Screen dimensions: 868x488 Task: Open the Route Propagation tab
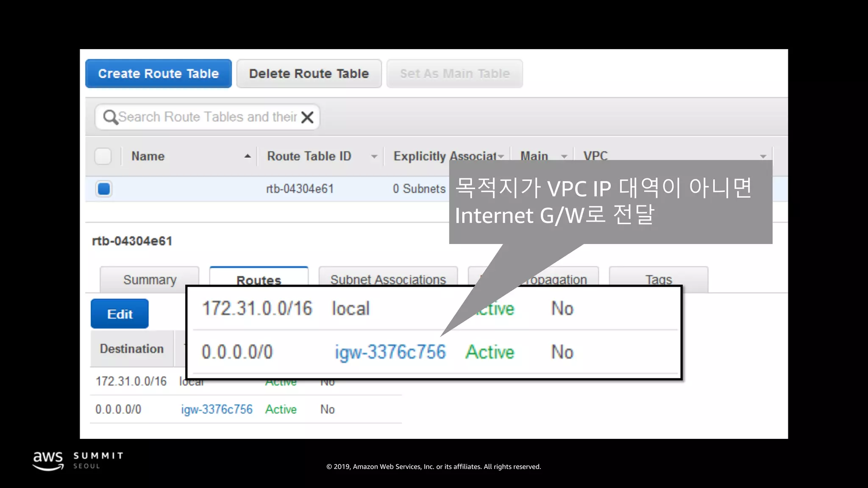pos(555,277)
